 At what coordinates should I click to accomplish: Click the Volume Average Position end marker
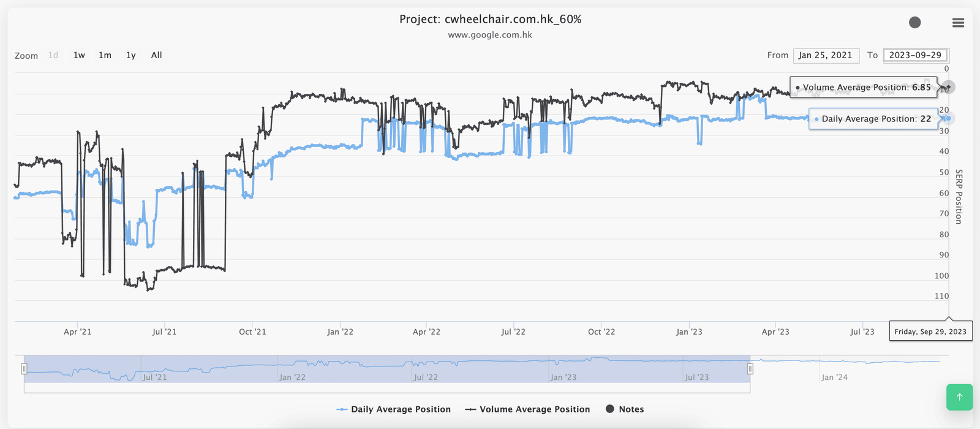point(948,87)
